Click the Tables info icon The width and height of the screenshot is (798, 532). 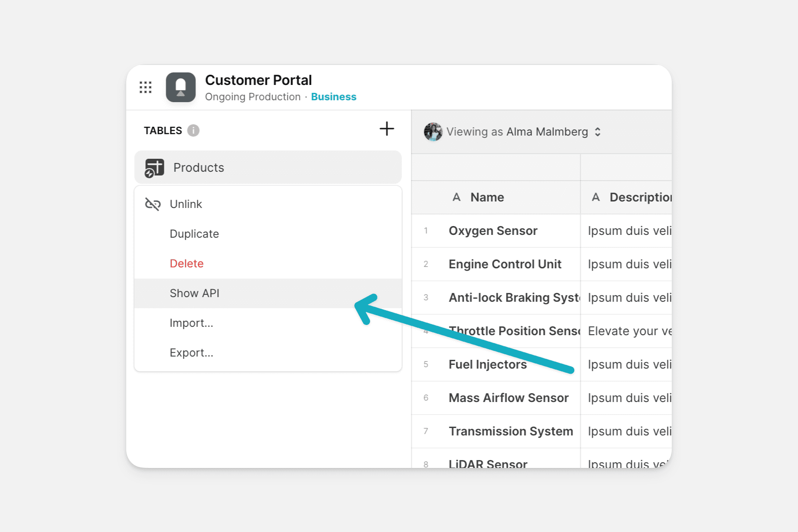tap(193, 131)
